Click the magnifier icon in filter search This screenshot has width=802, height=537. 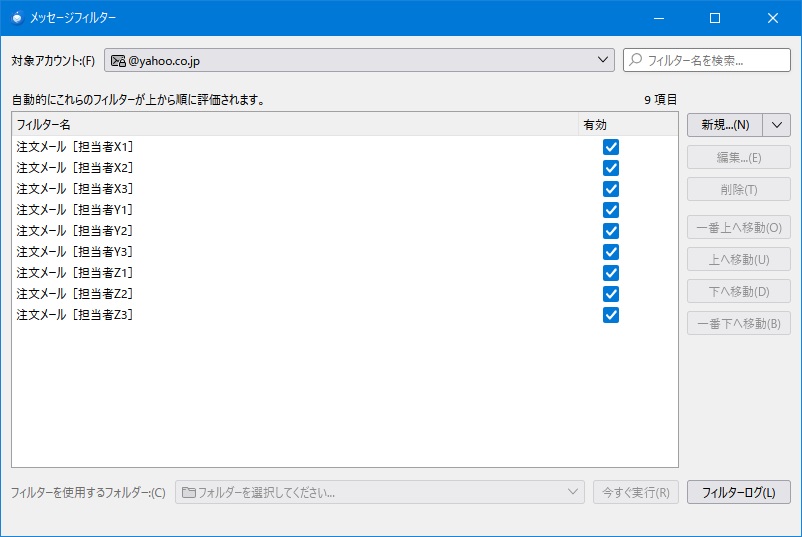636,60
